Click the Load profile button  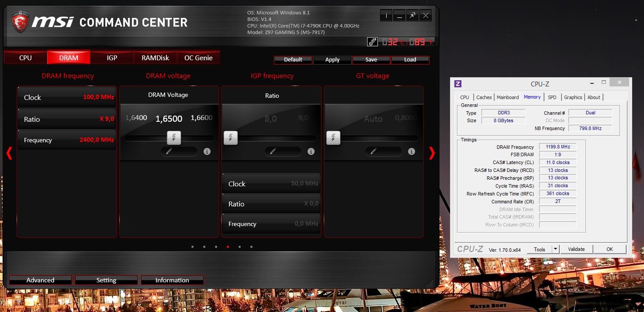(x=410, y=60)
